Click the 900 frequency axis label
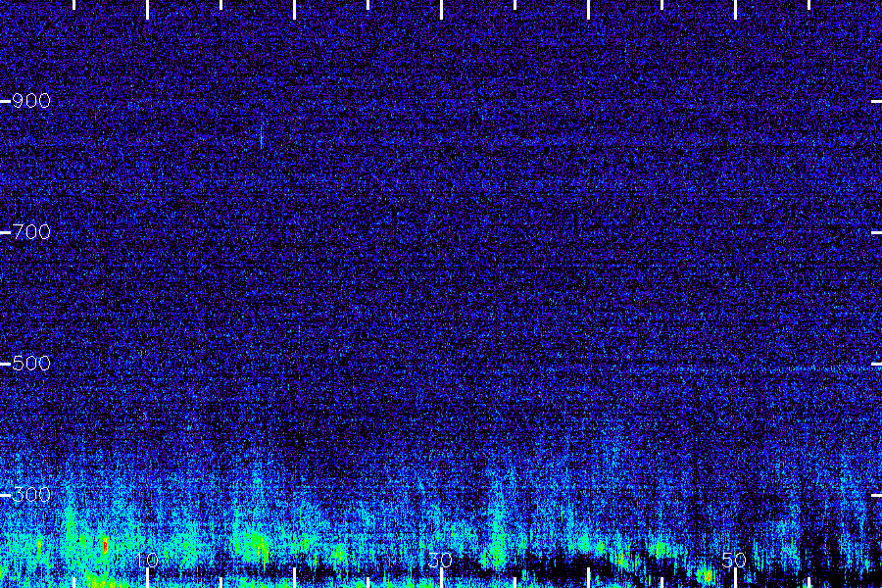Image resolution: width=882 pixels, height=588 pixels. pyautogui.click(x=31, y=101)
